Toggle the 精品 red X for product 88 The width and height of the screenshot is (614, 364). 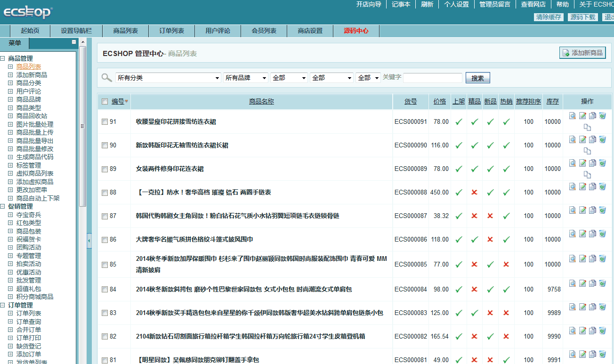pyautogui.click(x=474, y=192)
